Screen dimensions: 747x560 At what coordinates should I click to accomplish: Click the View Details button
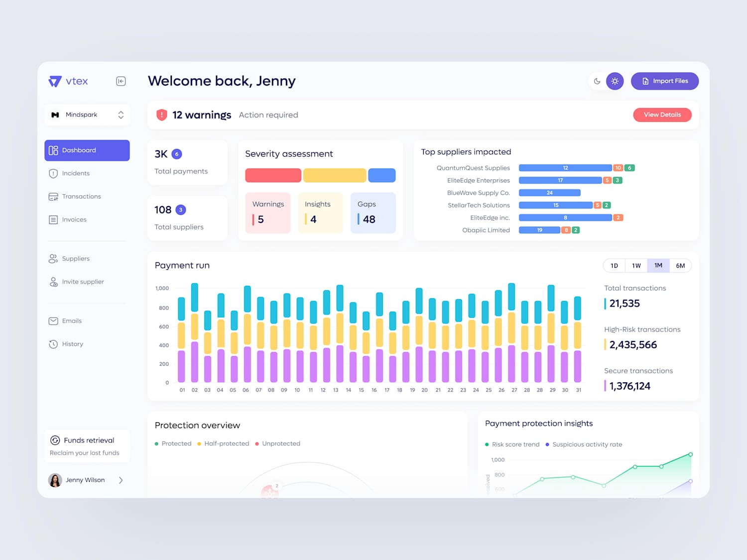(x=662, y=114)
